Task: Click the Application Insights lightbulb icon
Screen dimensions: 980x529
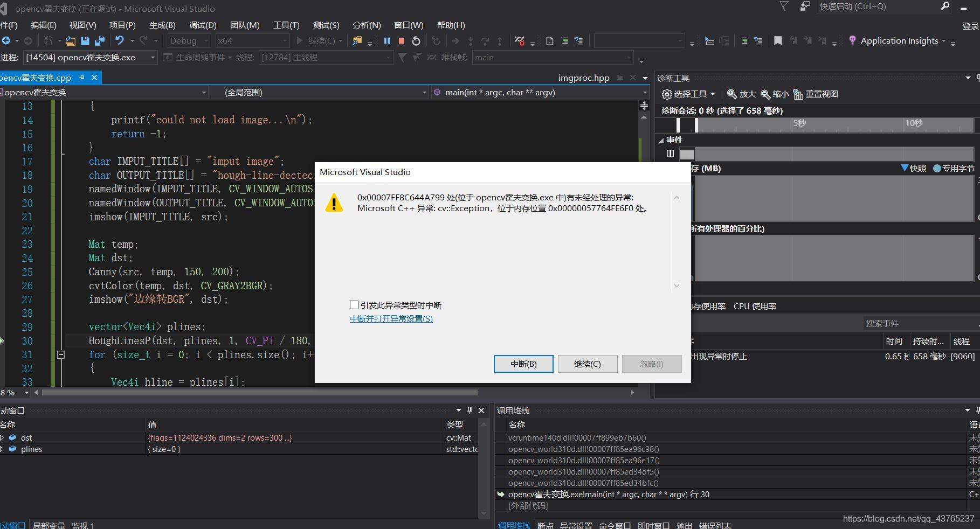Action: pyautogui.click(x=852, y=40)
